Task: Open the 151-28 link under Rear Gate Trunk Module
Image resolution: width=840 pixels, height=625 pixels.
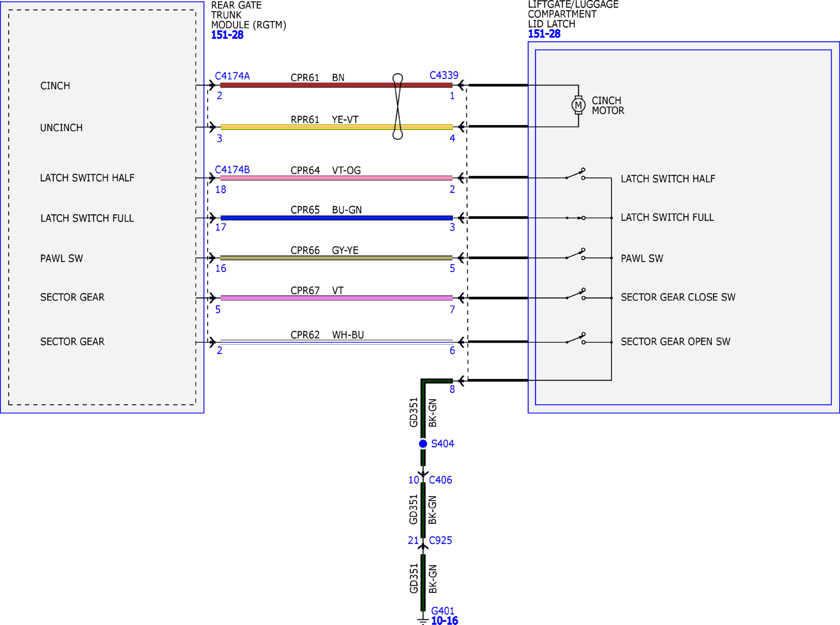Action: pyautogui.click(x=227, y=35)
